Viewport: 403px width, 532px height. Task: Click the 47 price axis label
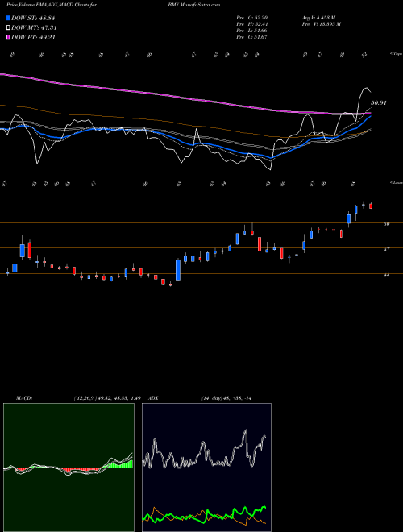pyautogui.click(x=387, y=249)
